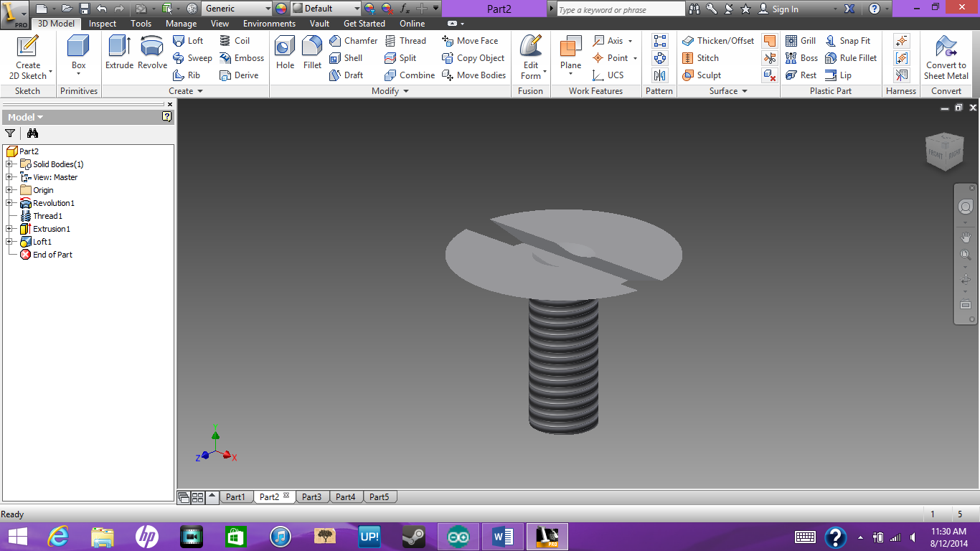The height and width of the screenshot is (551, 980).
Task: Expand the Revolution1 feature in the browser
Action: click(10, 203)
